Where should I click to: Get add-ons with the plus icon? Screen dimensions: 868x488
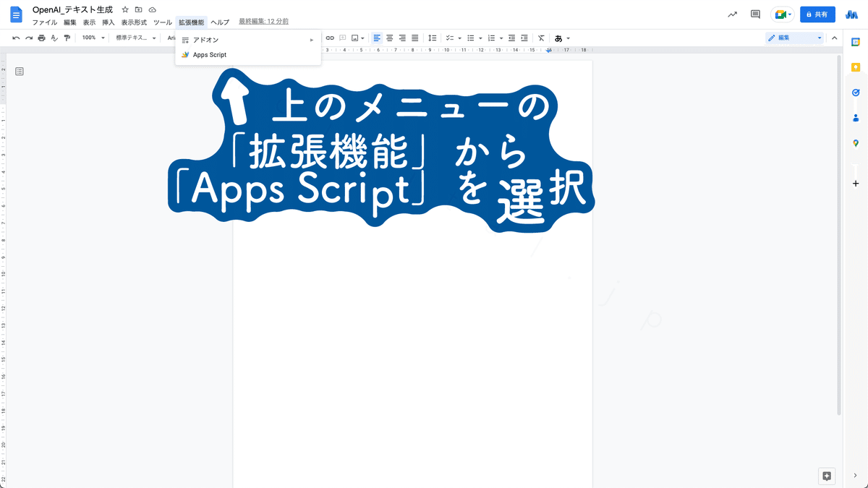(x=856, y=184)
